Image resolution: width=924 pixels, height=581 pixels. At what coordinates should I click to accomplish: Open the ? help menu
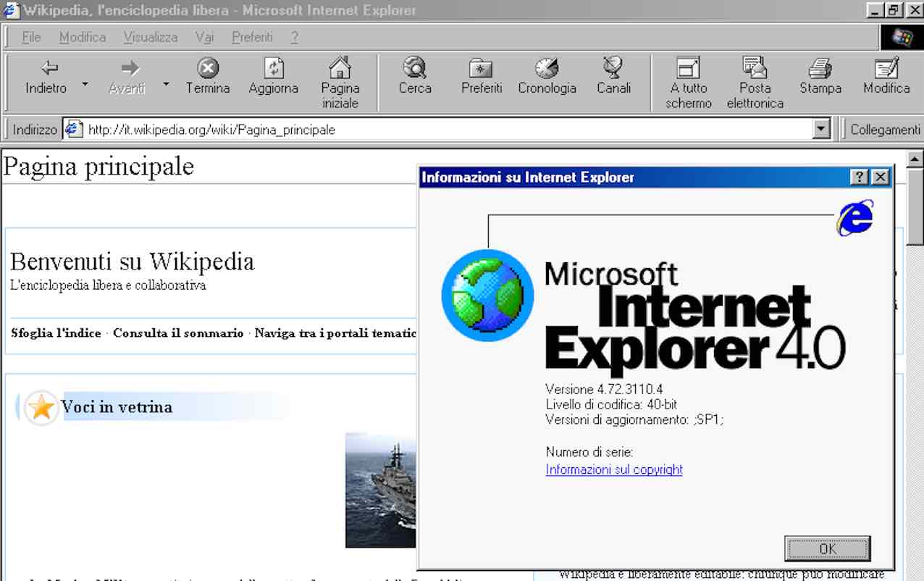pos(295,37)
